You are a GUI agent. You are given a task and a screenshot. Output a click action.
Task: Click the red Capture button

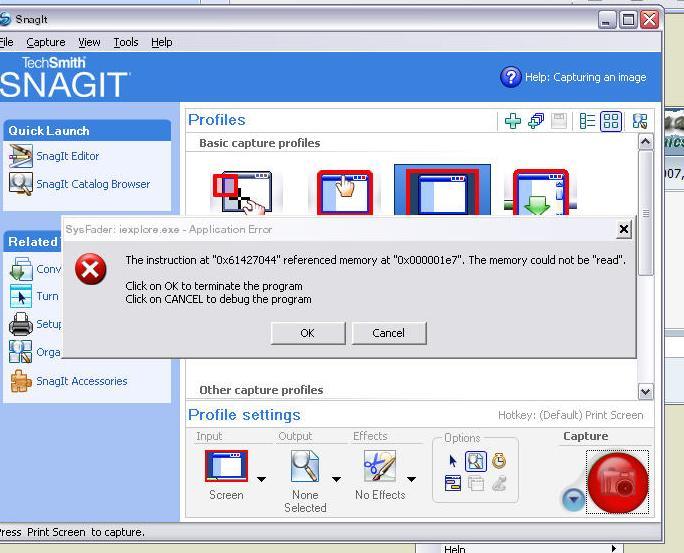tap(618, 482)
